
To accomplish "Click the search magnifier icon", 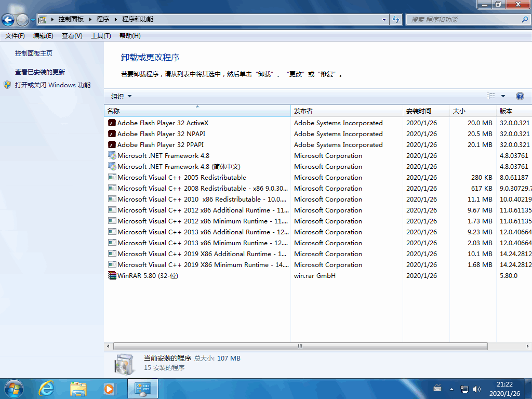I will point(525,19).
